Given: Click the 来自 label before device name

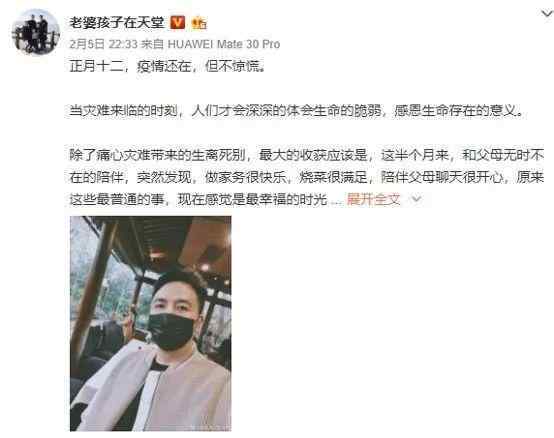Looking at the screenshot, I should coord(152,44).
